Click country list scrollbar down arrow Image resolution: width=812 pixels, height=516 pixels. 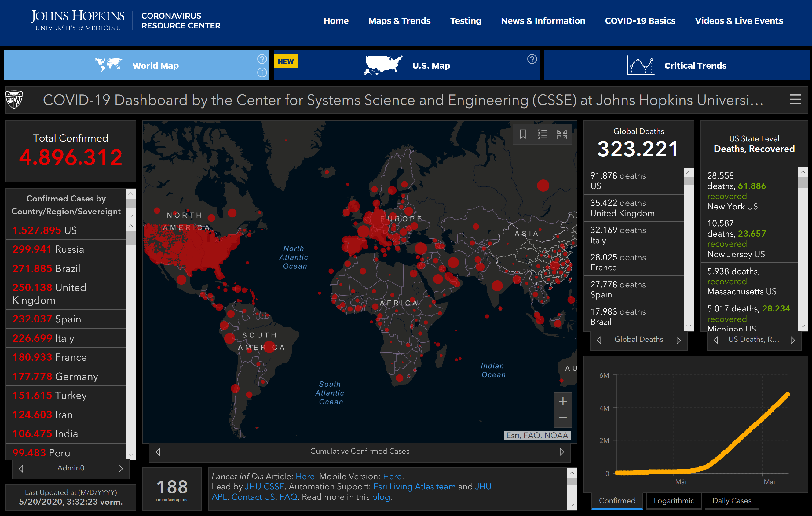point(131,455)
